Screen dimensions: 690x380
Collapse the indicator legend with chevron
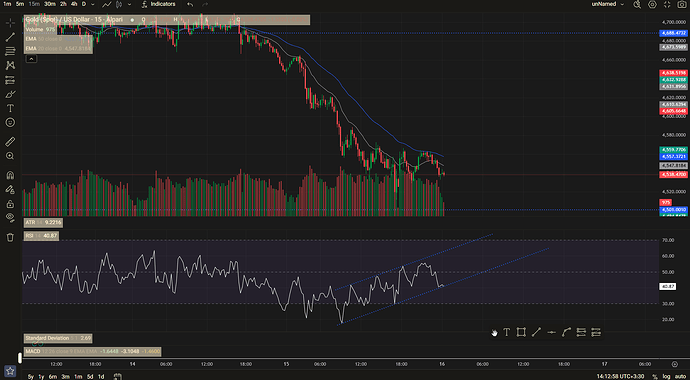coord(31,58)
